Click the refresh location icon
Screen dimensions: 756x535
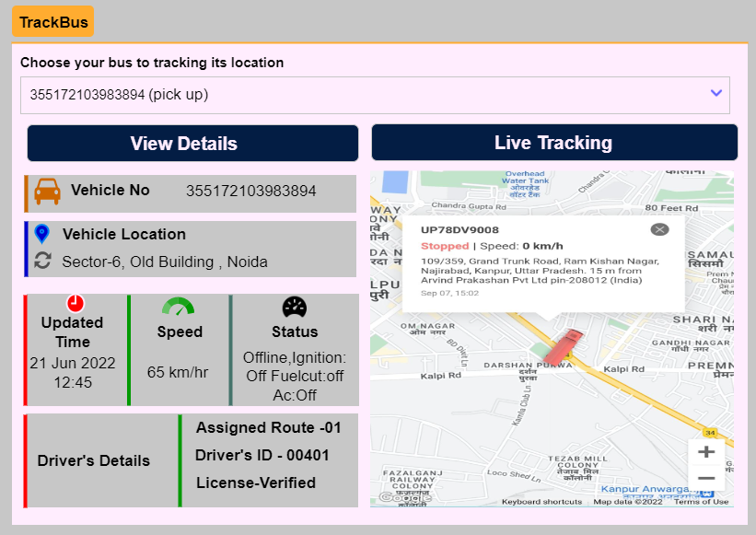42,261
